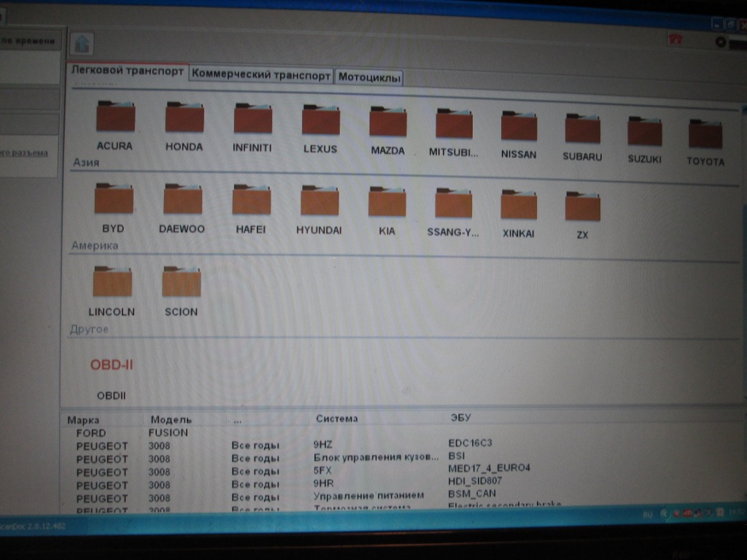747x560 pixels.
Task: Open the TOYOTA folder
Action: [x=705, y=143]
